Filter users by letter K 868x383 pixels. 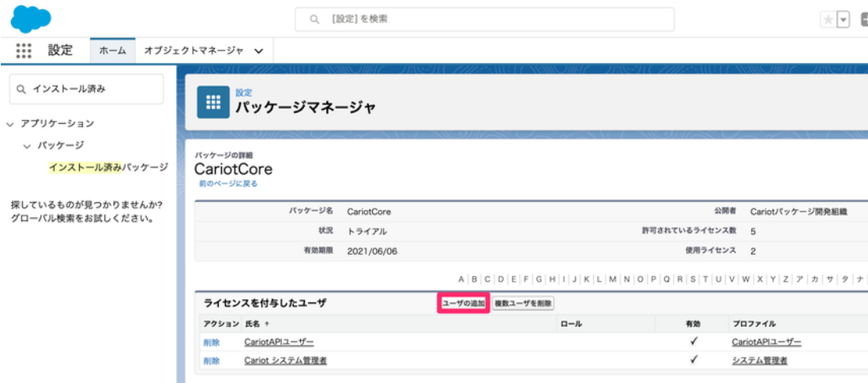(x=586, y=279)
